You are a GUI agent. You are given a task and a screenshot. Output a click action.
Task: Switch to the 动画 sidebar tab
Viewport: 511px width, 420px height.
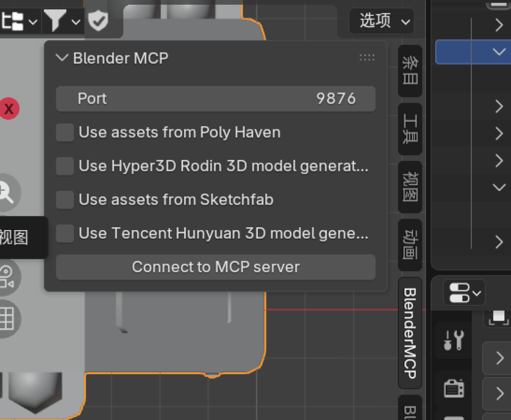click(410, 245)
